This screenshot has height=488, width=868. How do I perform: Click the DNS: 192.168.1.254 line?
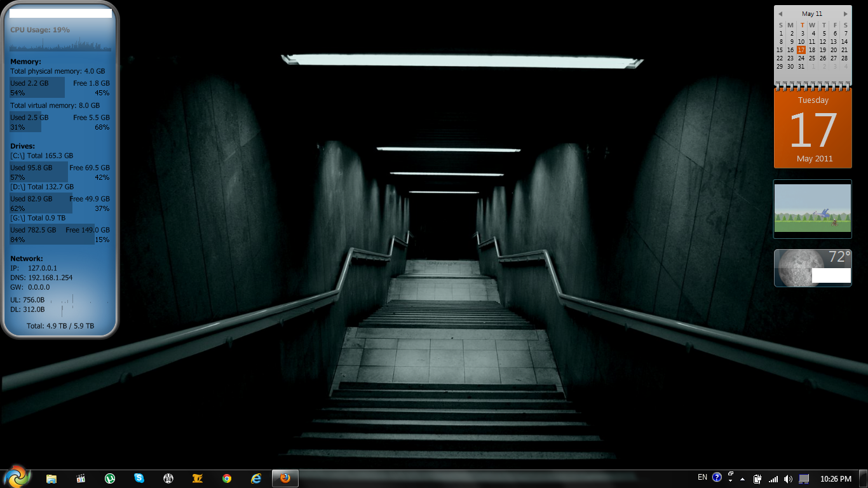pyautogui.click(x=41, y=278)
